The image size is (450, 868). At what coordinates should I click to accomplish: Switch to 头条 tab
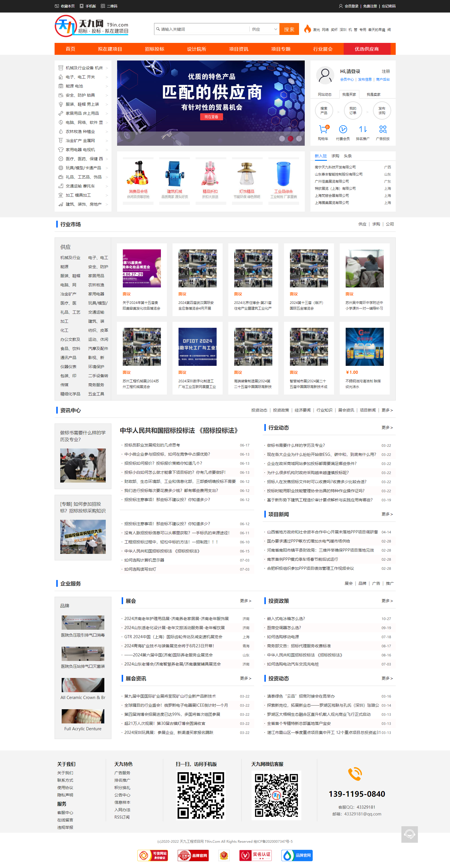348,156
